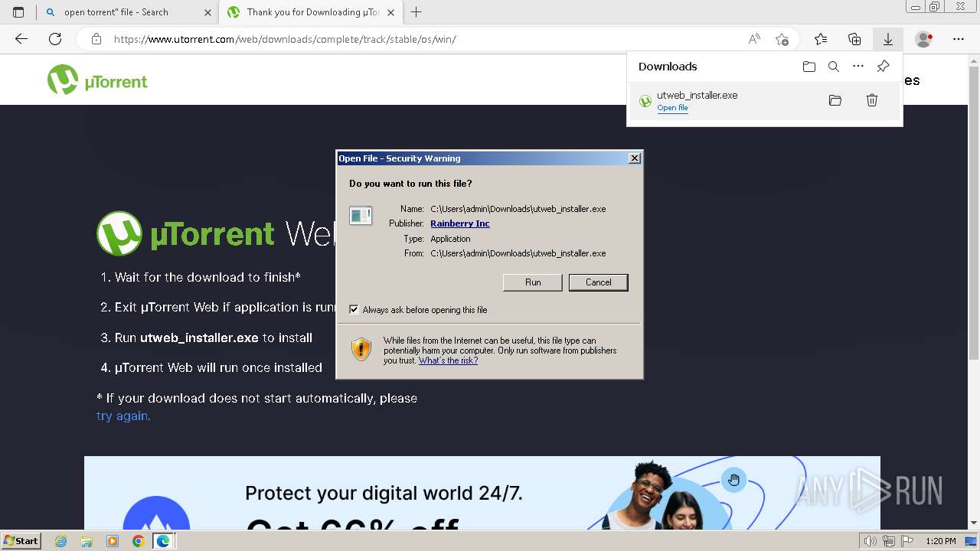The width and height of the screenshot is (980, 551).
Task: Open the Favorites list
Action: (821, 39)
